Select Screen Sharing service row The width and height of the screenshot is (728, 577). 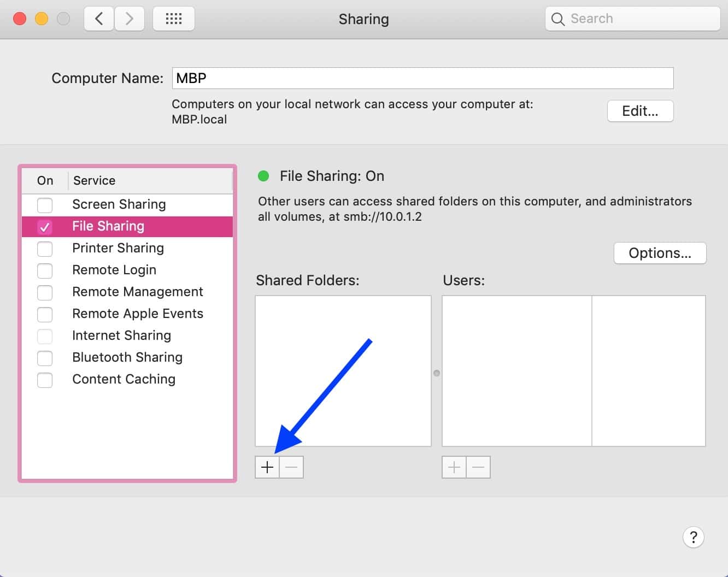tap(127, 204)
